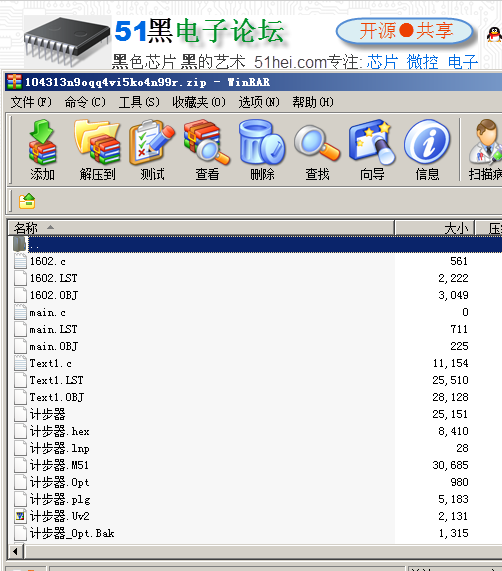Follow the 微控 link in banner
The width and height of the screenshot is (502, 571).
click(422, 62)
